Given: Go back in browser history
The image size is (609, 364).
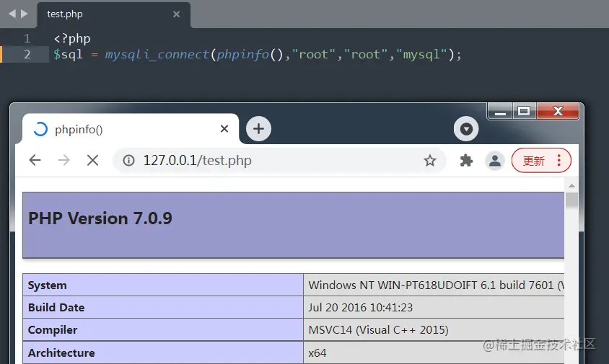Looking at the screenshot, I should coord(35,160).
